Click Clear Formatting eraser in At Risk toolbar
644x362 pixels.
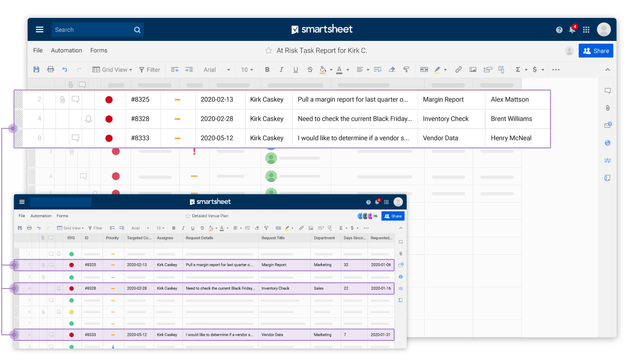392,69
